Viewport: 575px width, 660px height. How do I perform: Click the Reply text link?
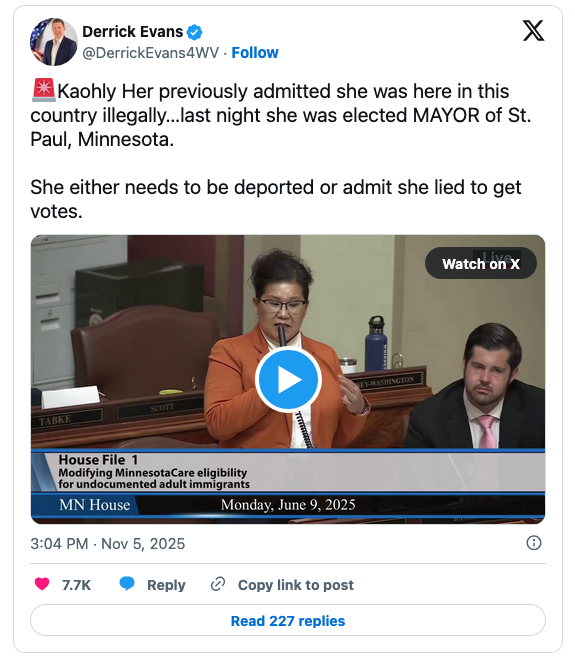tap(166, 585)
